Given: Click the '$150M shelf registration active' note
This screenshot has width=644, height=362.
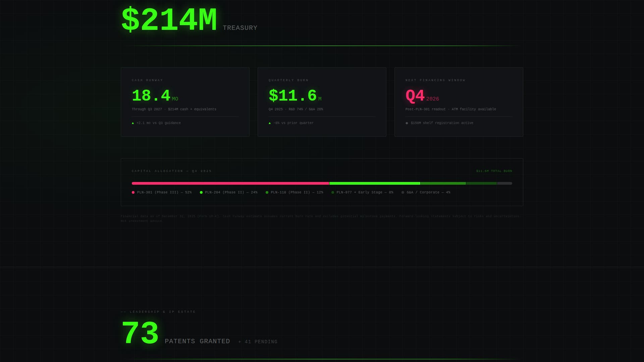Looking at the screenshot, I should (442, 123).
